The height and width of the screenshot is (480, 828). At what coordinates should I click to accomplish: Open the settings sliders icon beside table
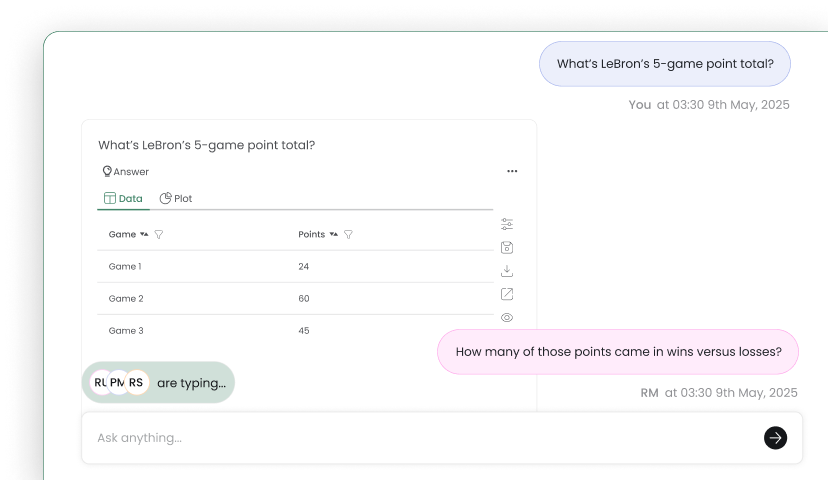(507, 224)
